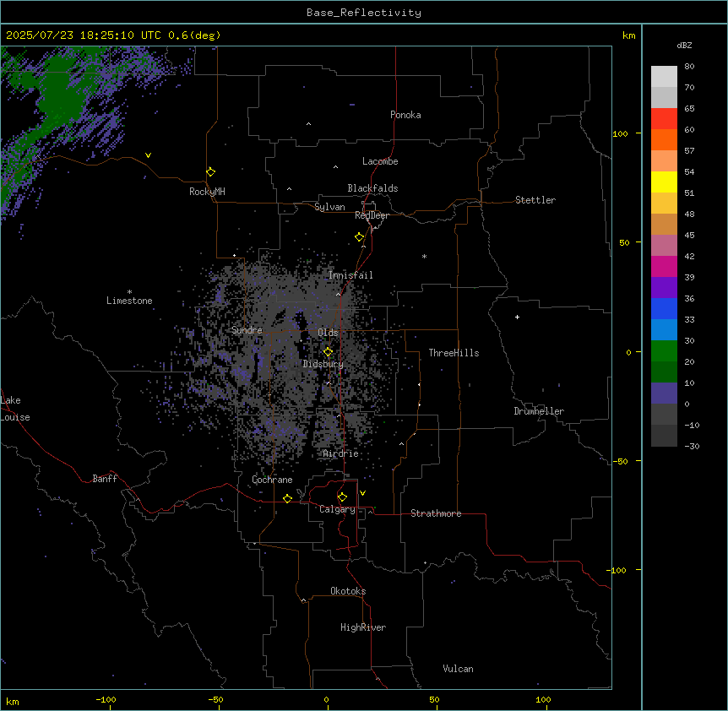Click the light gray 80-70 dBZ legend swatch
The height and width of the screenshot is (711, 728).
(664, 77)
